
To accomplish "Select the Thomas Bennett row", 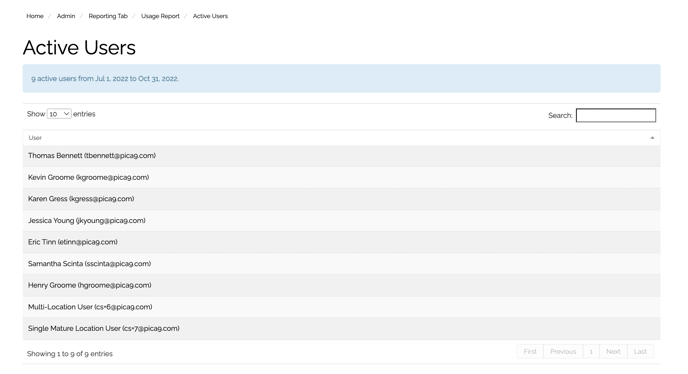I will tap(341, 156).
